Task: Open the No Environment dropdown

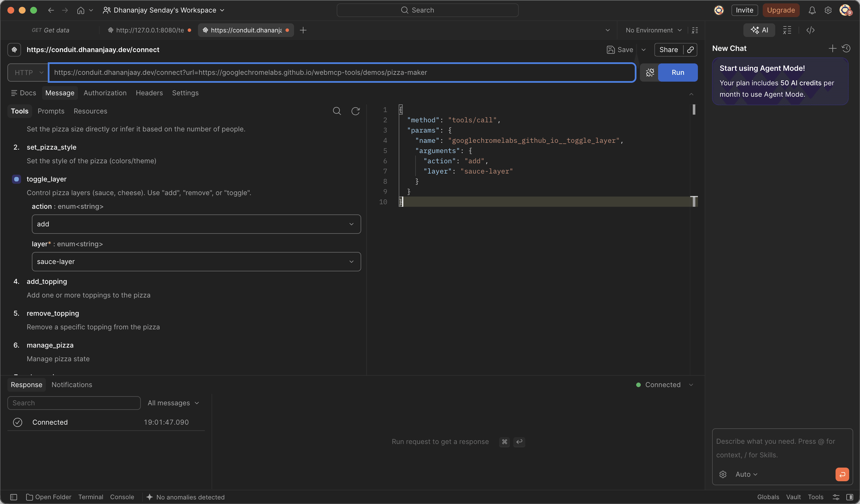Action: coord(653,30)
